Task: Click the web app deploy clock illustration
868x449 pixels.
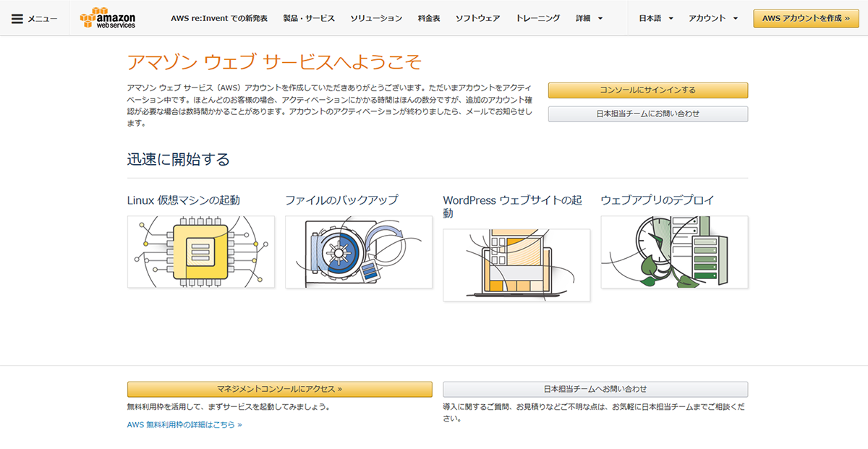Action: click(674, 252)
